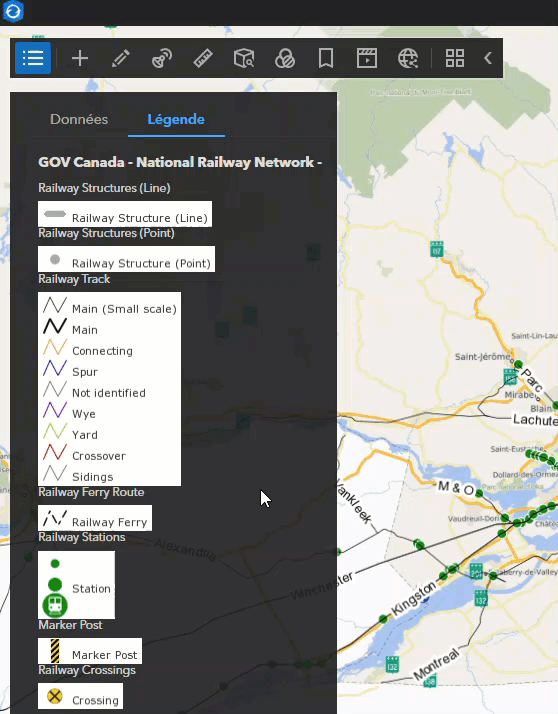Click the Montreal line label on map
The width and height of the screenshot is (558, 714).
coord(436,664)
